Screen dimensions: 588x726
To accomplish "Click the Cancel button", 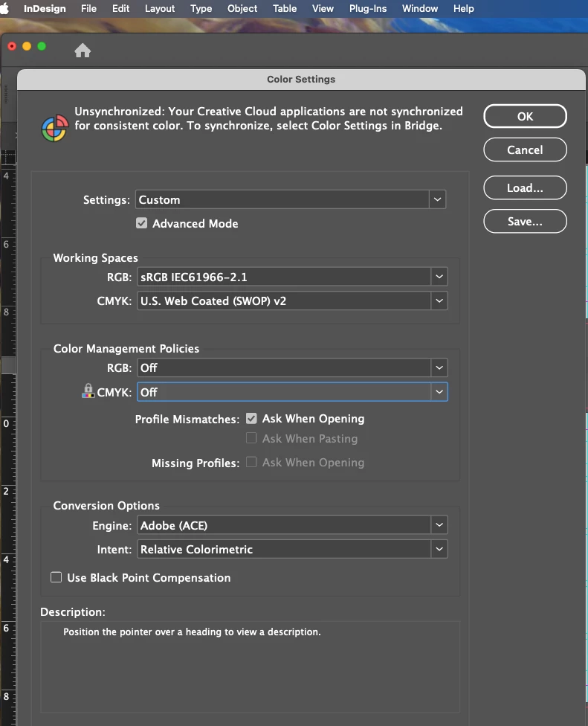I will [x=525, y=150].
